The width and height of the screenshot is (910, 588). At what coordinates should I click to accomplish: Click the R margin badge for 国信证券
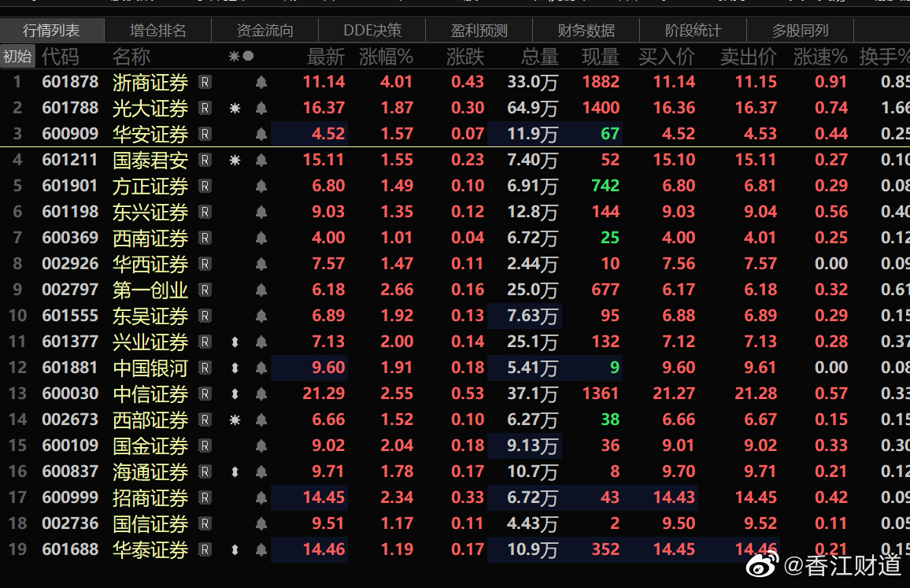[x=205, y=523]
